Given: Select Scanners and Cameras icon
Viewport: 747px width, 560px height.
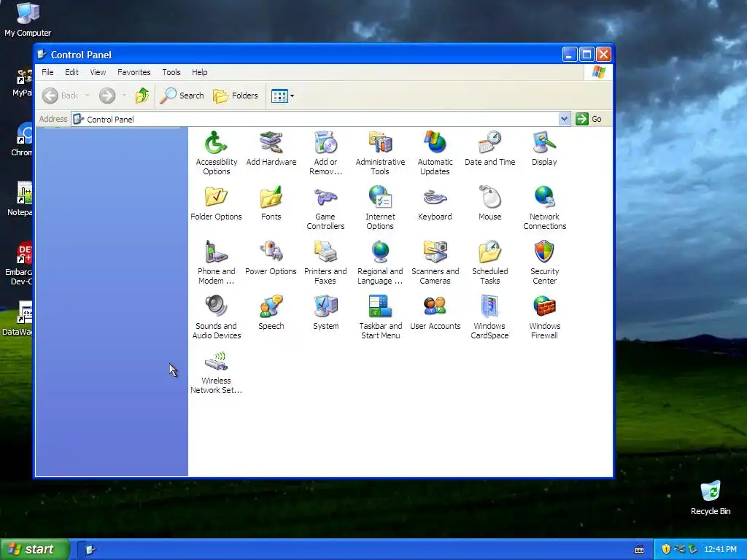Looking at the screenshot, I should [435, 262].
